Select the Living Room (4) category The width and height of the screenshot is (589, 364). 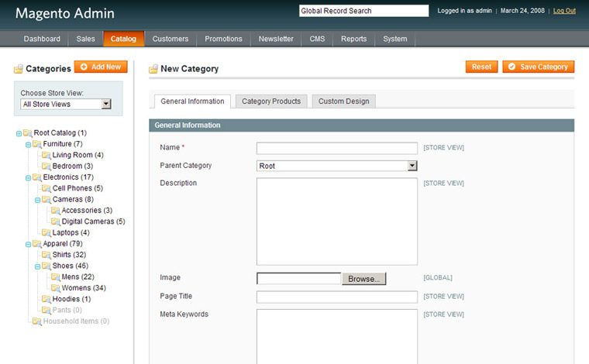point(77,155)
